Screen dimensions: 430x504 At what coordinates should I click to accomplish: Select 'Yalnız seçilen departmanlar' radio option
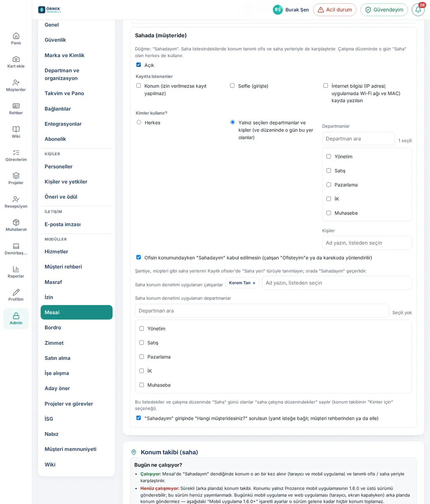pyautogui.click(x=233, y=122)
